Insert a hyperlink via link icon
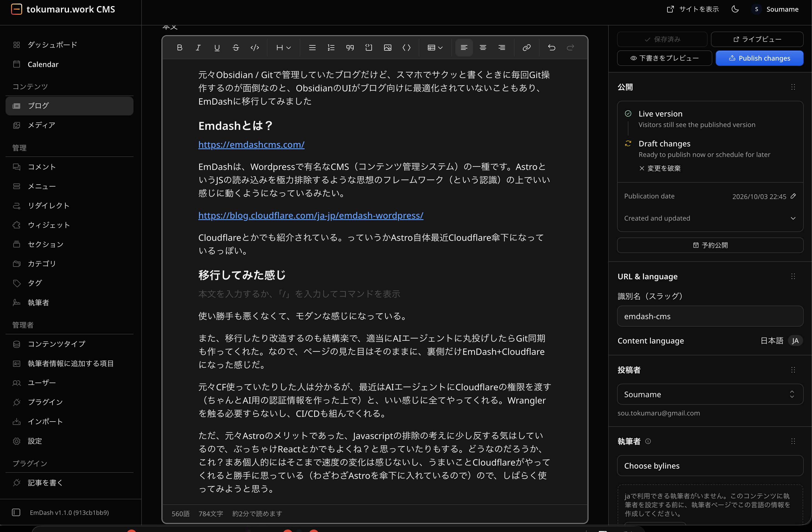This screenshot has width=812, height=532. coord(526,48)
